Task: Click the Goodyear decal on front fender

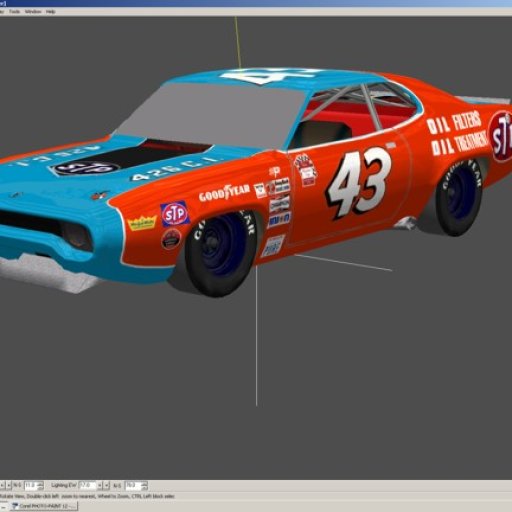Action: pyautogui.click(x=224, y=192)
